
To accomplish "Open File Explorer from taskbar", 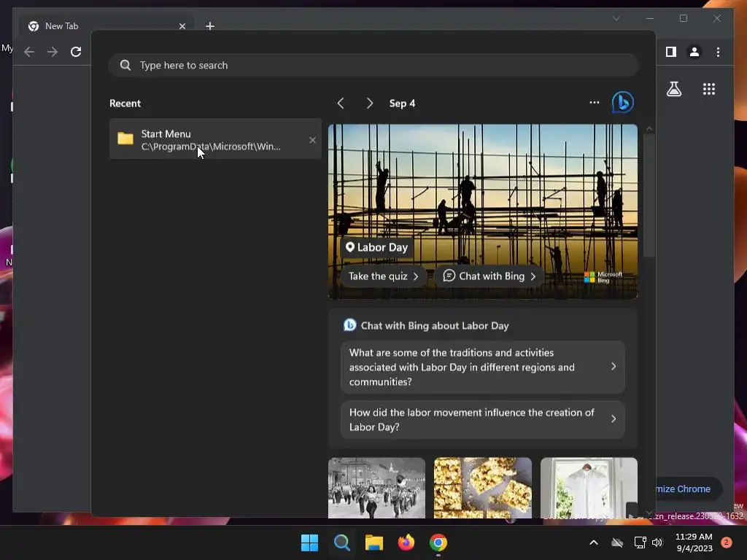I will pos(374,542).
